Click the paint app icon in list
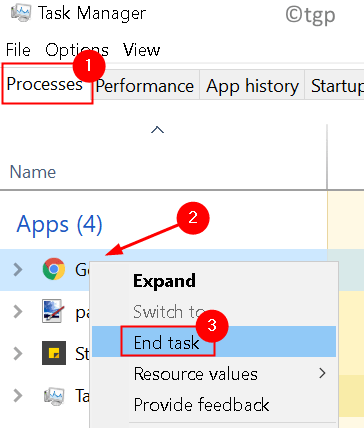The width and height of the screenshot is (364, 428). coord(52,311)
